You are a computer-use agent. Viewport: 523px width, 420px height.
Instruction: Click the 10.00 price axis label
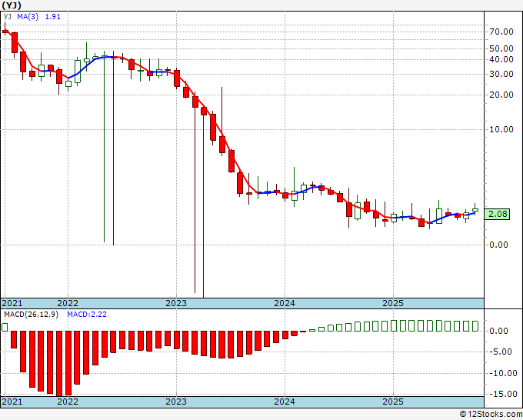coord(501,129)
